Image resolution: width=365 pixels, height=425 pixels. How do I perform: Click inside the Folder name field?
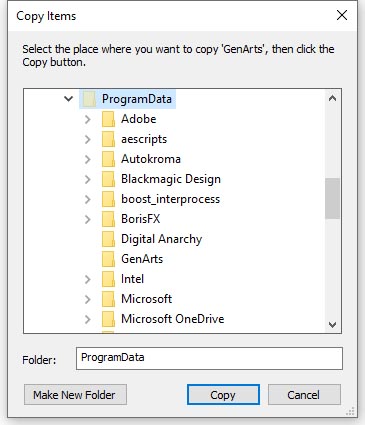coord(209,358)
